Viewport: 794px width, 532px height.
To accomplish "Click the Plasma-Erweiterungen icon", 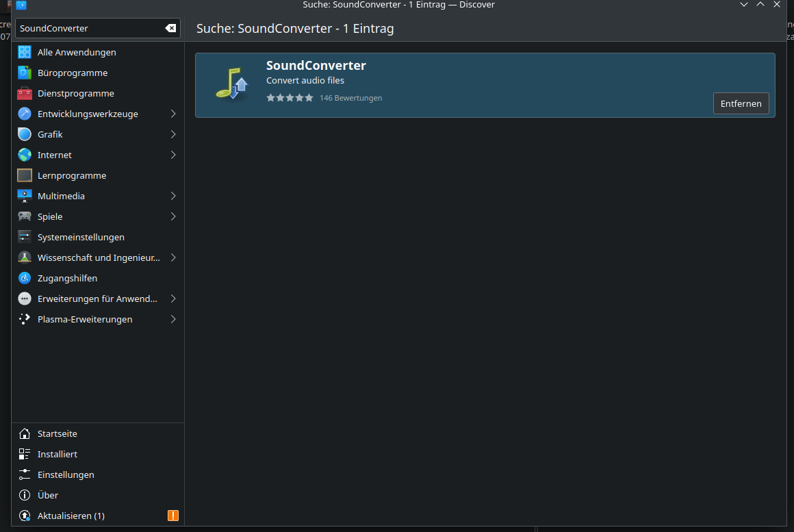I will [x=25, y=319].
